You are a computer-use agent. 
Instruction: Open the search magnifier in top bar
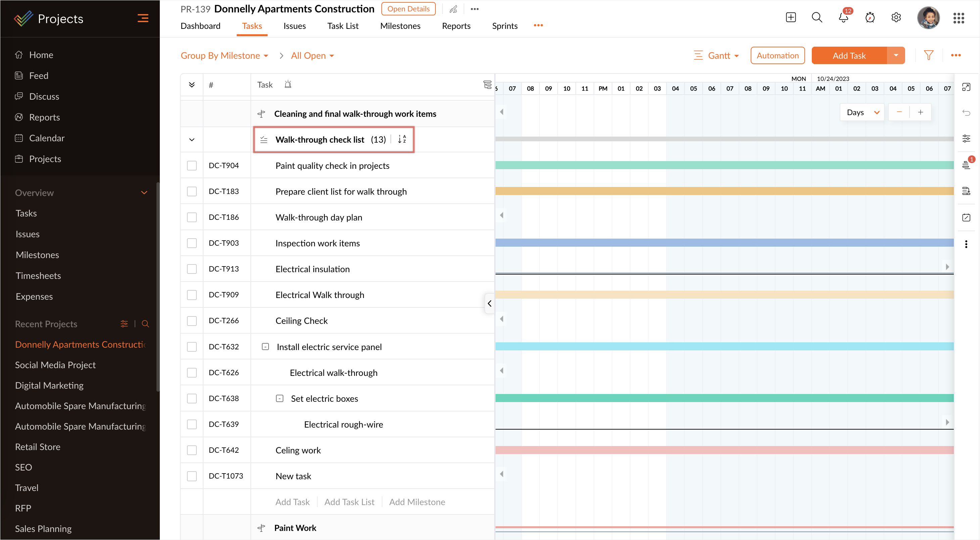[x=817, y=17]
